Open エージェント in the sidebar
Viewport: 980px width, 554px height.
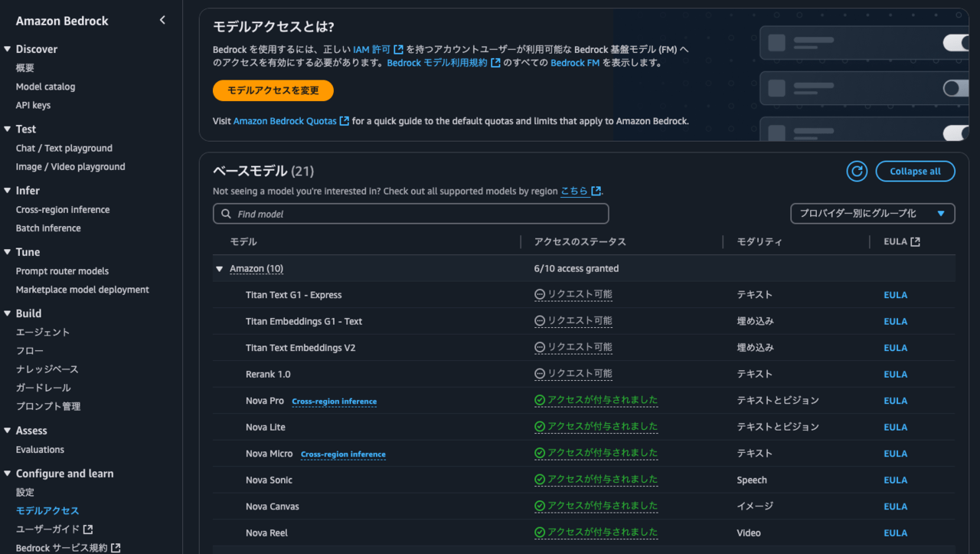point(43,332)
